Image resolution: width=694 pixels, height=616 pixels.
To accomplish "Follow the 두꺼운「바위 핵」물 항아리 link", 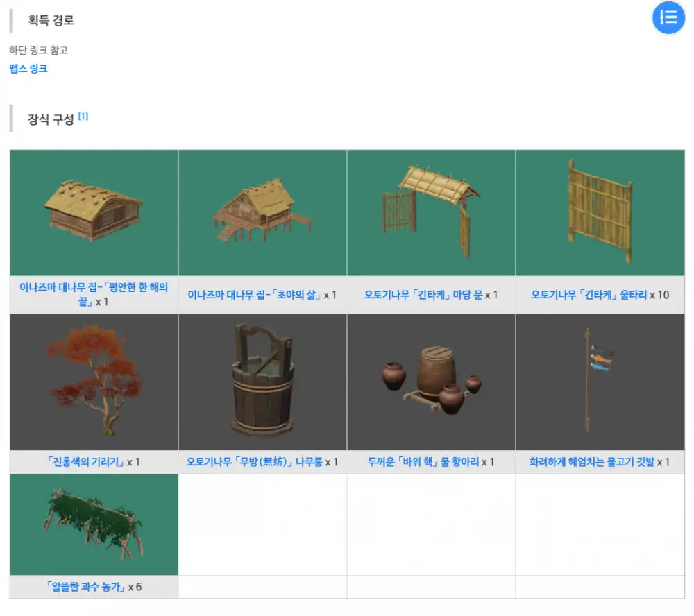I will click(x=423, y=462).
